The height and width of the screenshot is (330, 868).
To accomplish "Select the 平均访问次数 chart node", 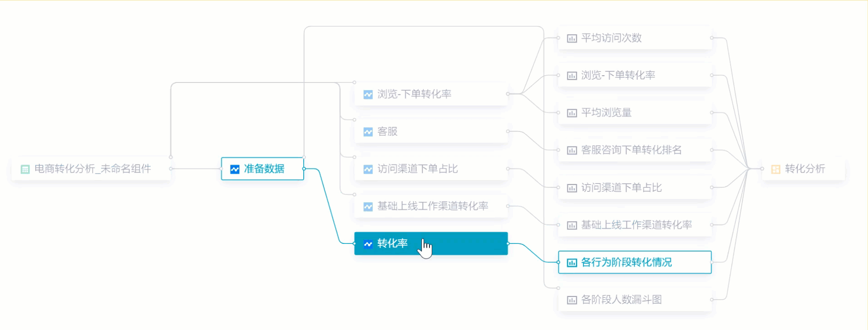I will click(x=635, y=38).
